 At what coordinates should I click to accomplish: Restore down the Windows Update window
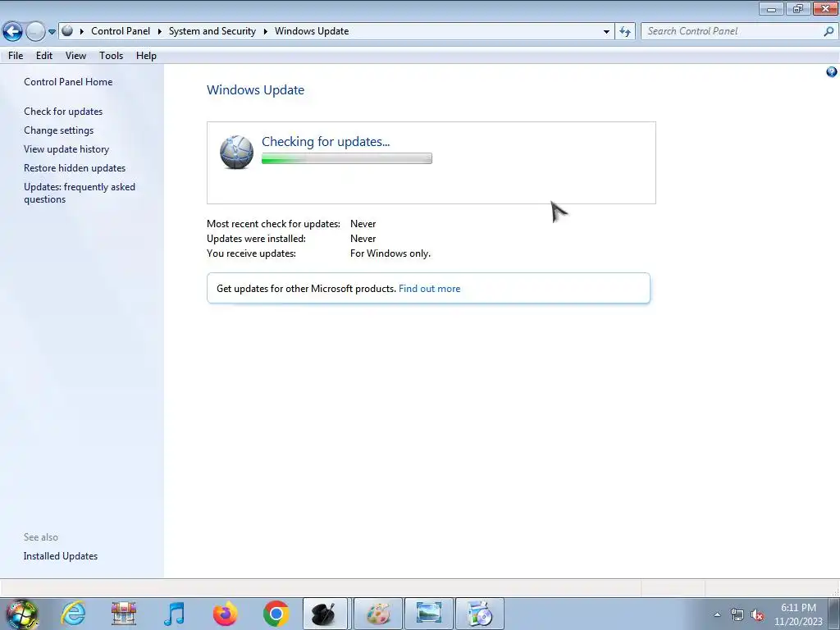798,8
